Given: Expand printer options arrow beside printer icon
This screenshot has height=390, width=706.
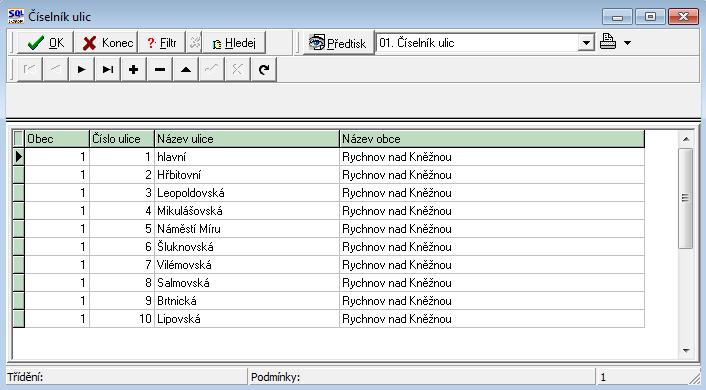Looking at the screenshot, I should coord(627,43).
